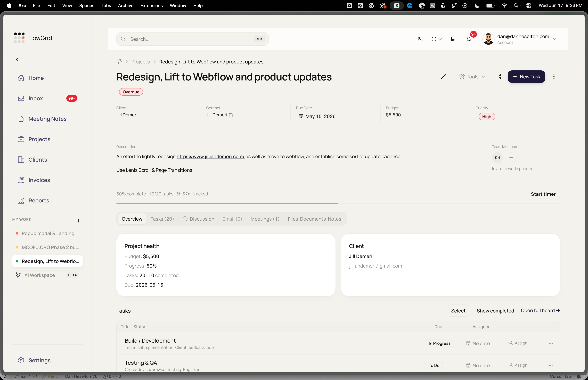Open the Testing & QA task

click(141, 363)
